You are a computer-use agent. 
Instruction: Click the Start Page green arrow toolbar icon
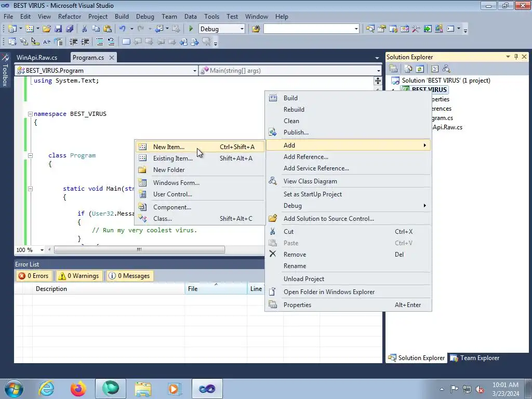(428, 29)
